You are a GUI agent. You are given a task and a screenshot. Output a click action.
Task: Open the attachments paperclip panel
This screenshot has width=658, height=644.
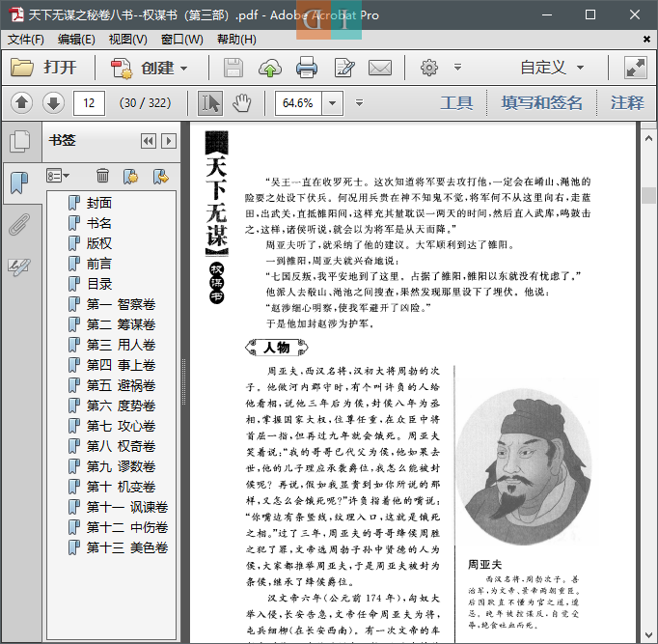[19, 224]
